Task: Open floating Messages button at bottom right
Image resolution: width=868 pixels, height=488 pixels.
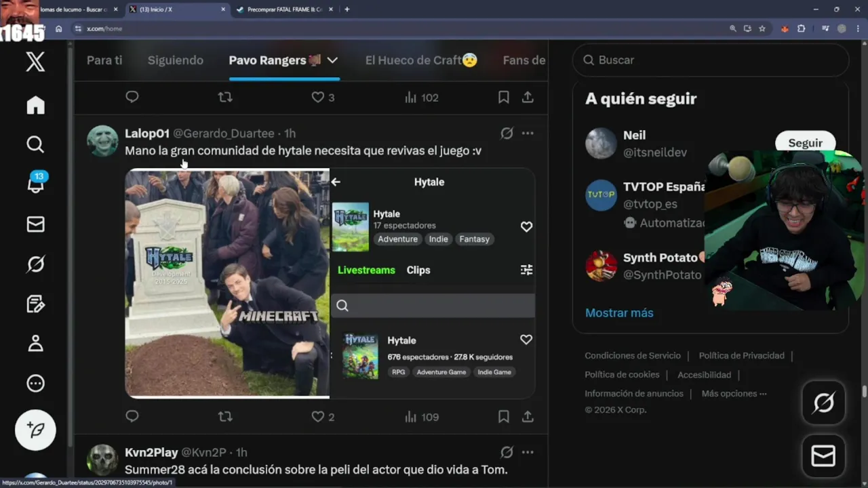Action: click(x=823, y=457)
